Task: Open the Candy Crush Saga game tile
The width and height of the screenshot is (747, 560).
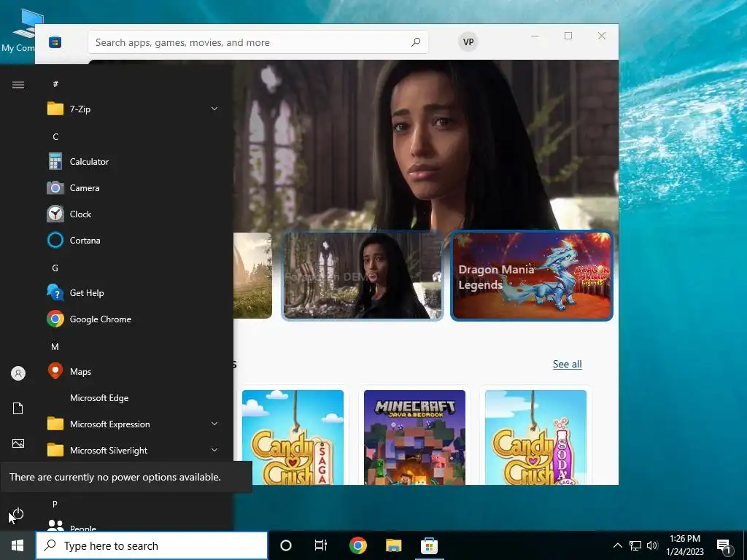Action: click(x=293, y=437)
